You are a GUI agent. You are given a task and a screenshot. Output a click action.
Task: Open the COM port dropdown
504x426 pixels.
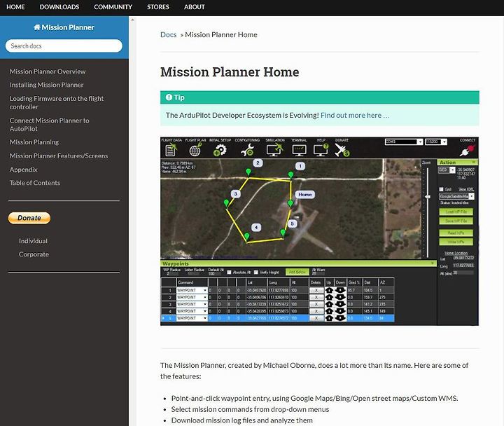[404, 142]
